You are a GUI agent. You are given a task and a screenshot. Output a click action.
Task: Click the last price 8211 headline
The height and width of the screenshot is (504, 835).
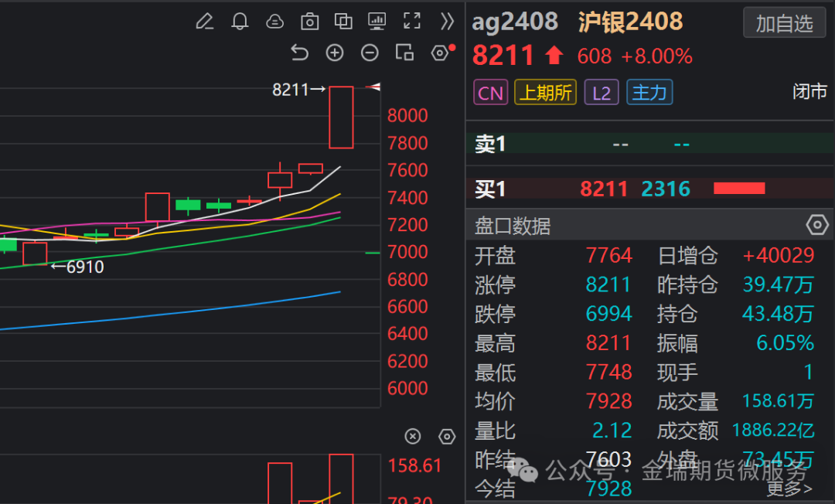(x=503, y=56)
